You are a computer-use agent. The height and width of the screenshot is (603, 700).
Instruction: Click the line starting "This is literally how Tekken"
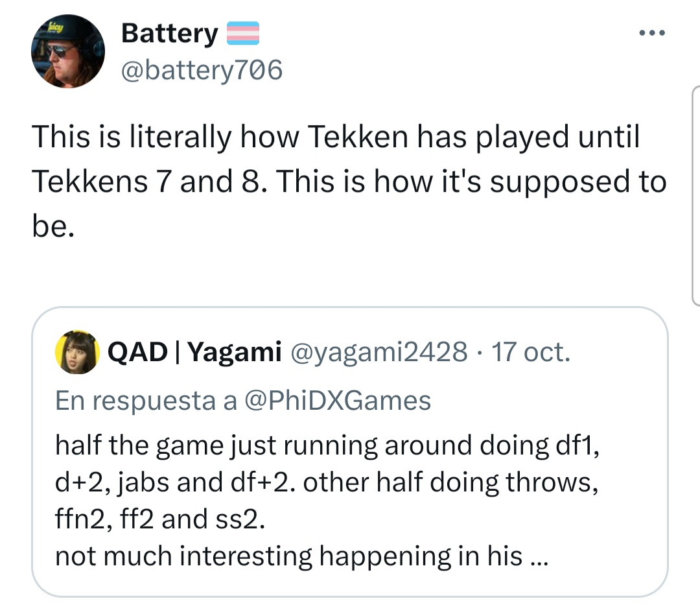336,136
